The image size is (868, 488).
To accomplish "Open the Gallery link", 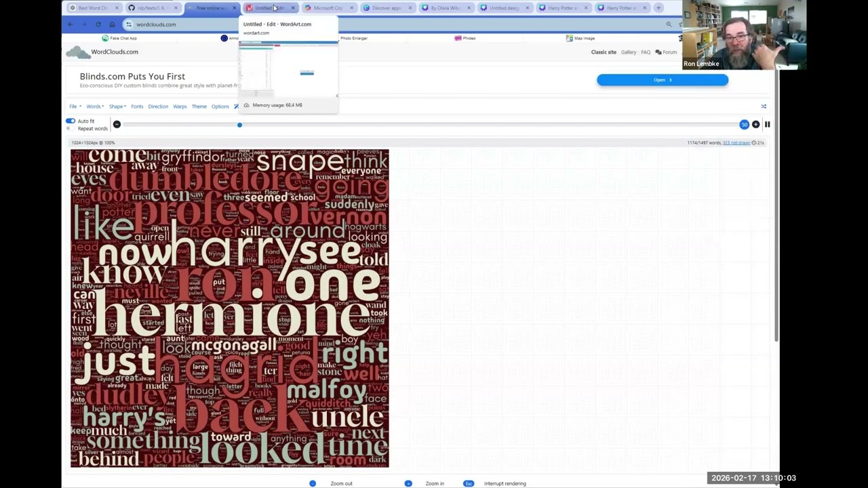I will pos(629,52).
